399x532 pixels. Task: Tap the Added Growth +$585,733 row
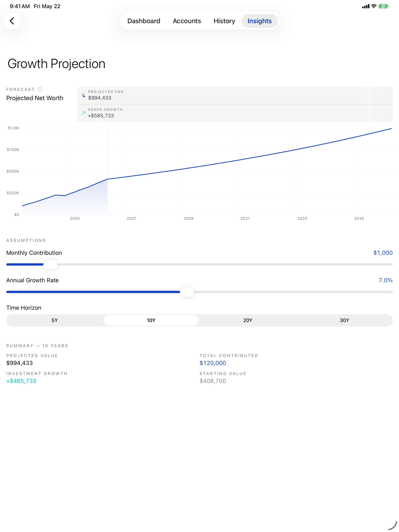(x=235, y=113)
